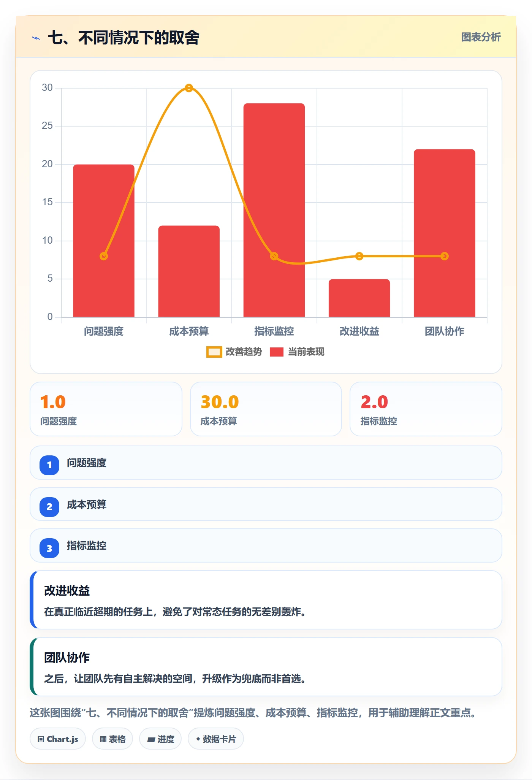Select the 指标监控 list row text
This screenshot has width=532, height=780.
point(87,546)
